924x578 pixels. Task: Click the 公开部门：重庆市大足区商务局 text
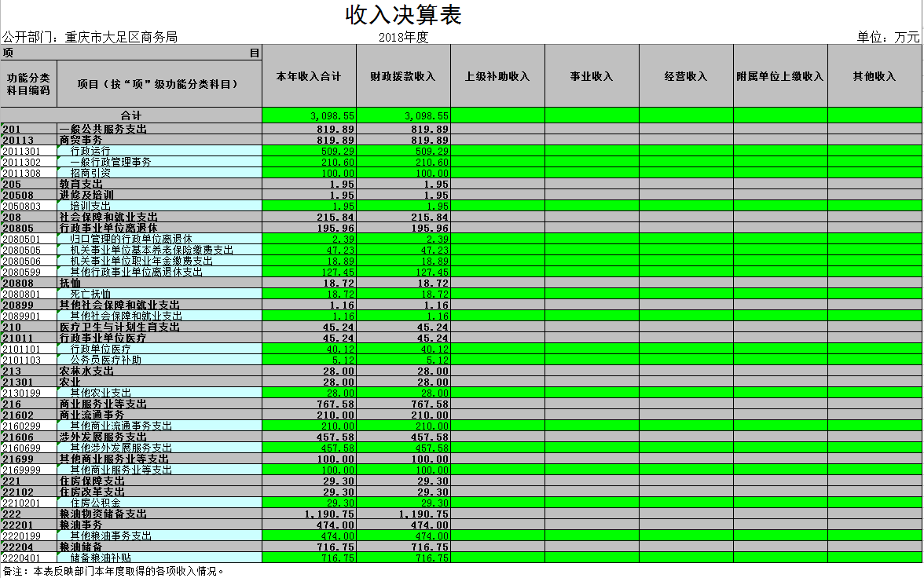tap(90, 37)
